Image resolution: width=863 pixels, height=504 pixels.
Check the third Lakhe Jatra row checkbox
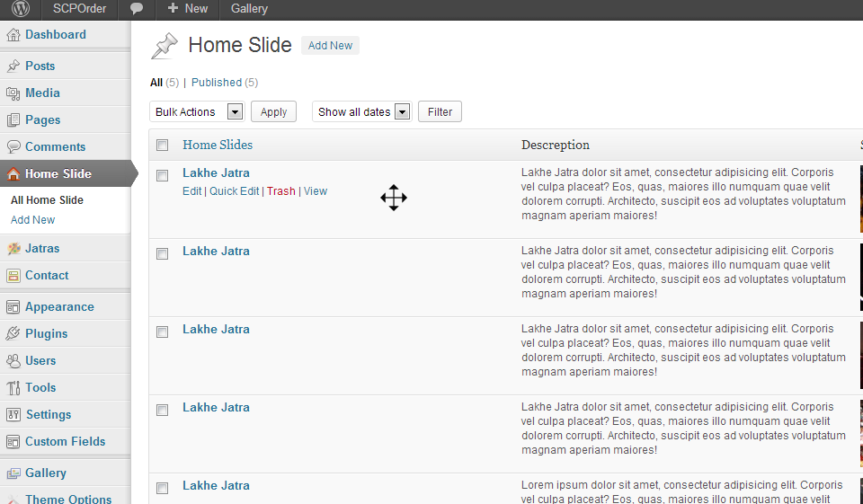163,332
